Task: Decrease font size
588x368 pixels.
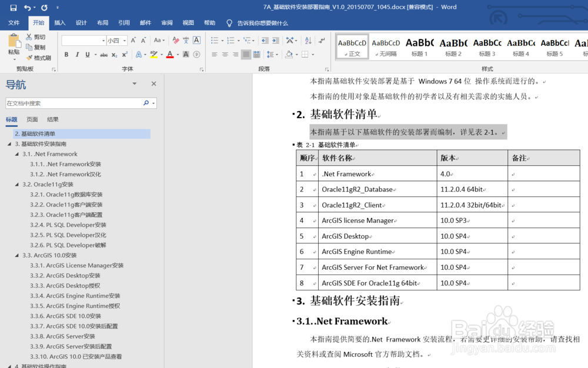Action: 143,40
